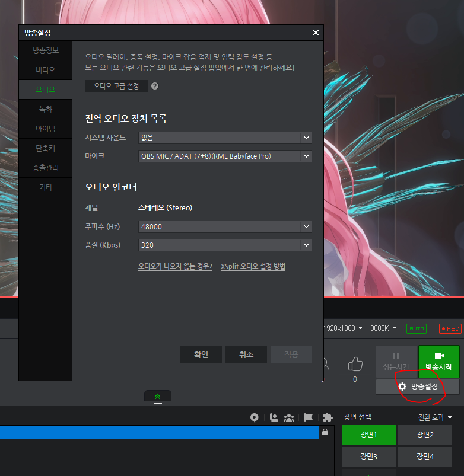Click the 오디오 인코더 heading

(111, 187)
